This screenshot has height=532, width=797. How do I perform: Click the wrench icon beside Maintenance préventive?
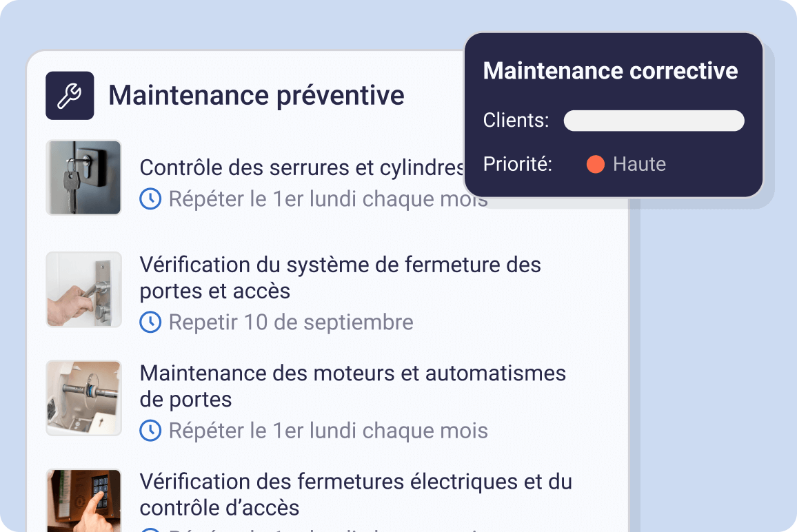coord(70,96)
